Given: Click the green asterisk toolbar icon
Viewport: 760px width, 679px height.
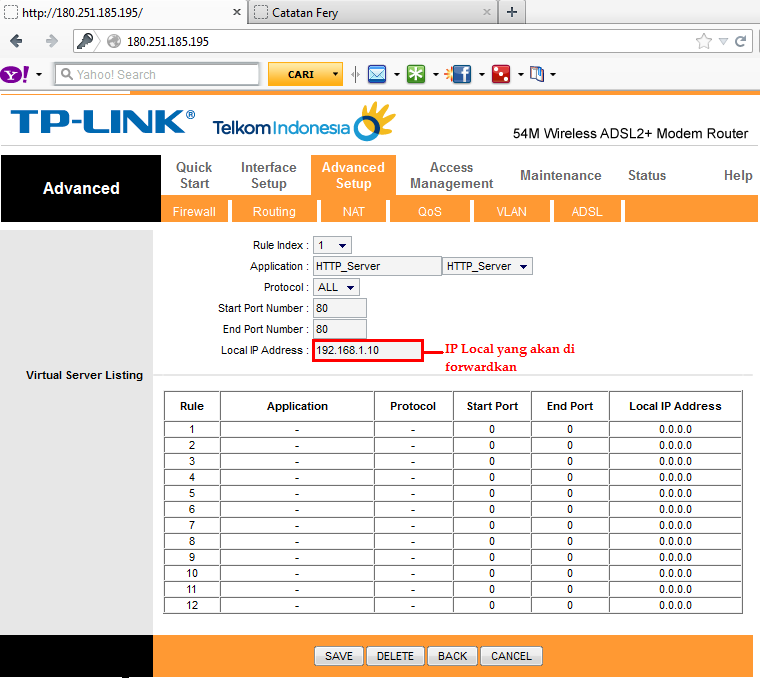Looking at the screenshot, I should (x=416, y=74).
